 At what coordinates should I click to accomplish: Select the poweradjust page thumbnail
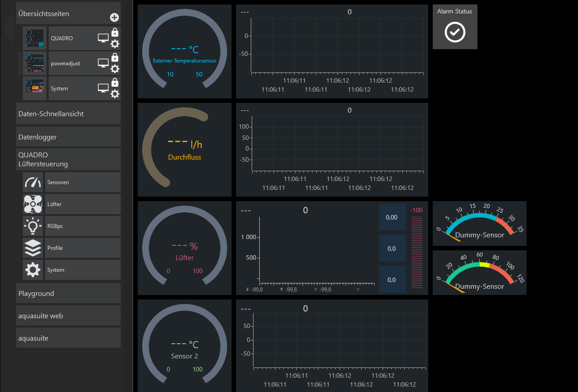coord(35,63)
